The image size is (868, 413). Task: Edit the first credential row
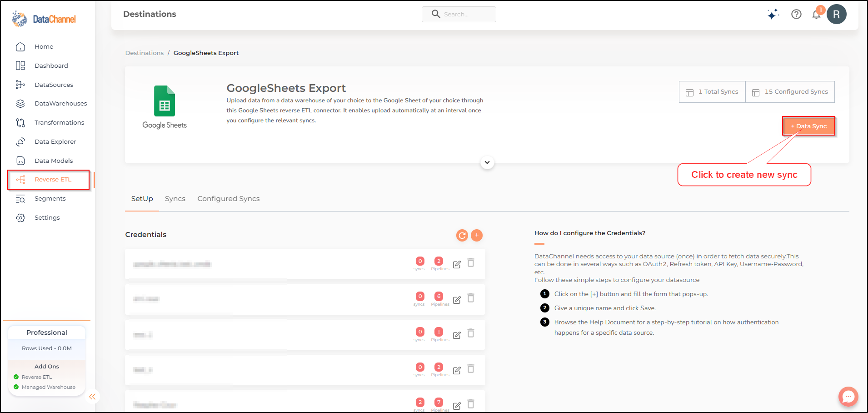457,264
